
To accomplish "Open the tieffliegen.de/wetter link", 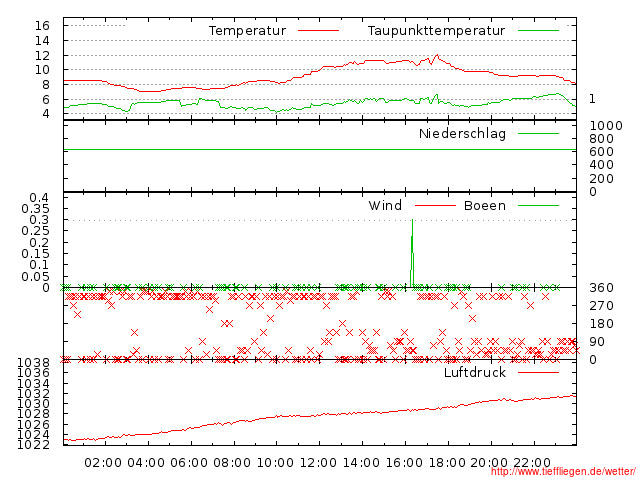I will coord(563,472).
